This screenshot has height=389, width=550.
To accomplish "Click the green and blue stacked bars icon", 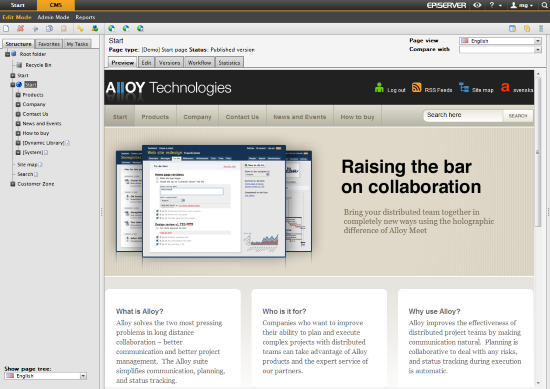I will [541, 28].
